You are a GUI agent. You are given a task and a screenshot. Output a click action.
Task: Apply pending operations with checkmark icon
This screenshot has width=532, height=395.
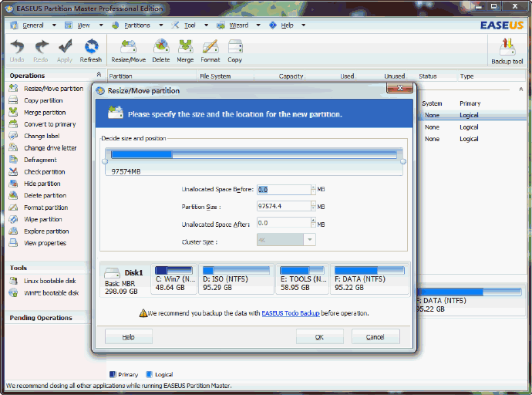65,51
